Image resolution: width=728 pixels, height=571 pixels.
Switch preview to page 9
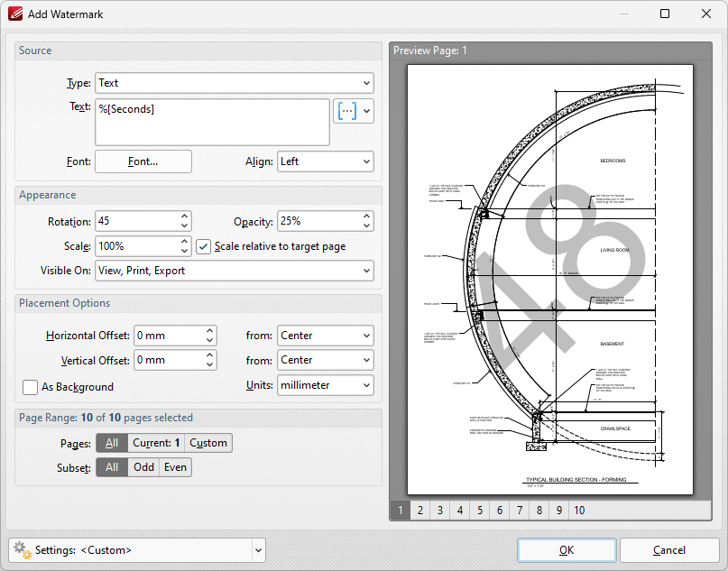tap(559, 511)
